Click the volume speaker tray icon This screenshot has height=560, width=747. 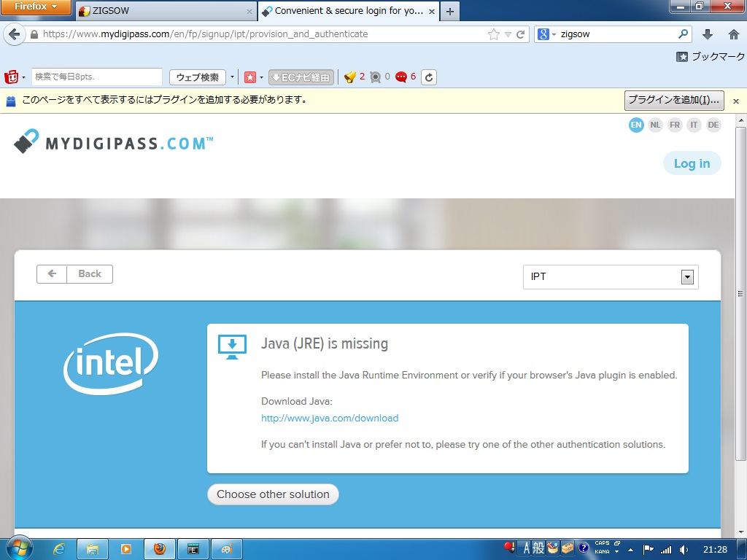[x=684, y=550]
